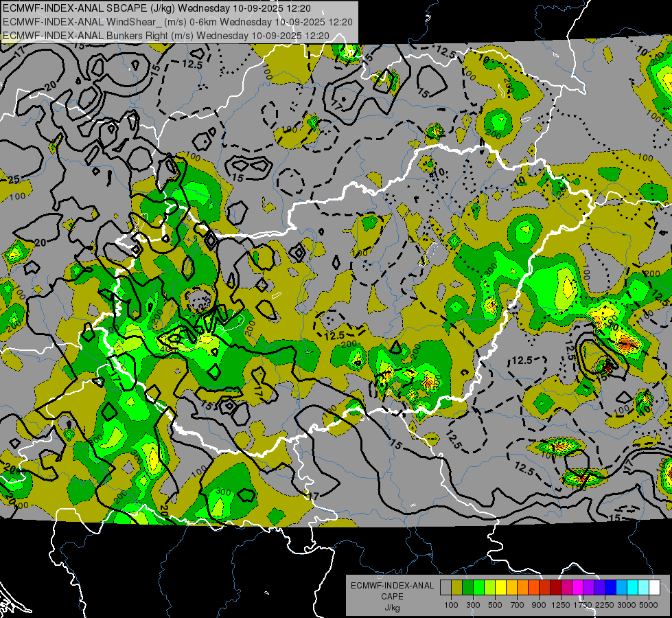
Task: Select the amber legend swatch
Action: (511, 588)
